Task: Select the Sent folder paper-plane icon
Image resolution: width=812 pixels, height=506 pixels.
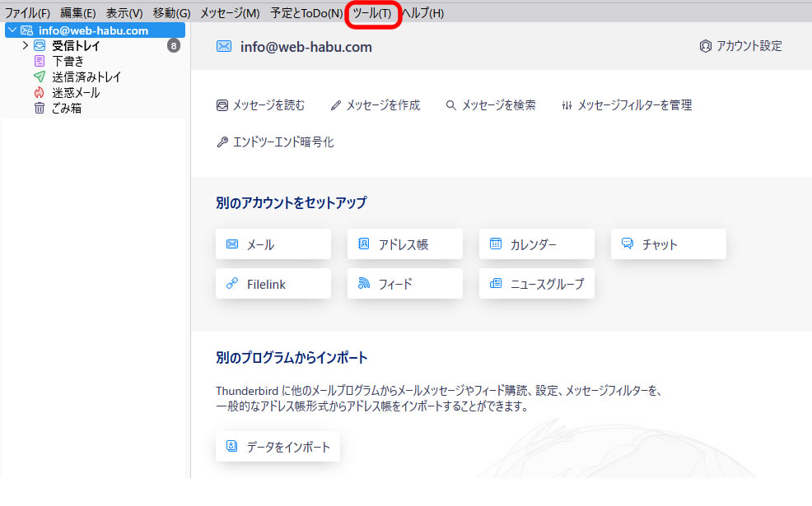Action: [40, 77]
